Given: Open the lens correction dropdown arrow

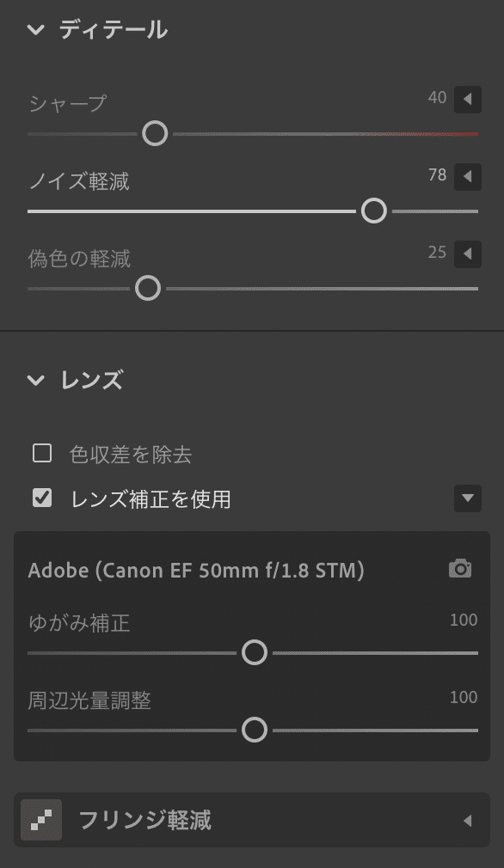Looking at the screenshot, I should tap(468, 498).
